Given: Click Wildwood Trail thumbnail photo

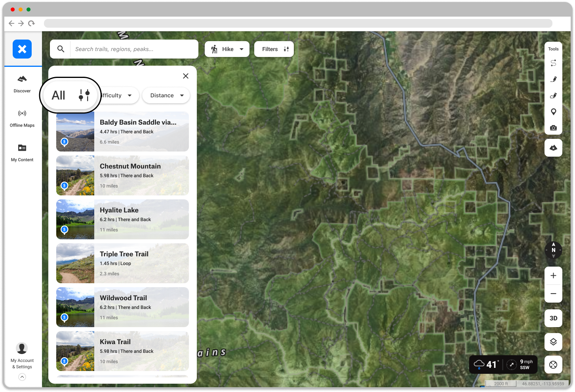Looking at the screenshot, I should click(x=75, y=307).
